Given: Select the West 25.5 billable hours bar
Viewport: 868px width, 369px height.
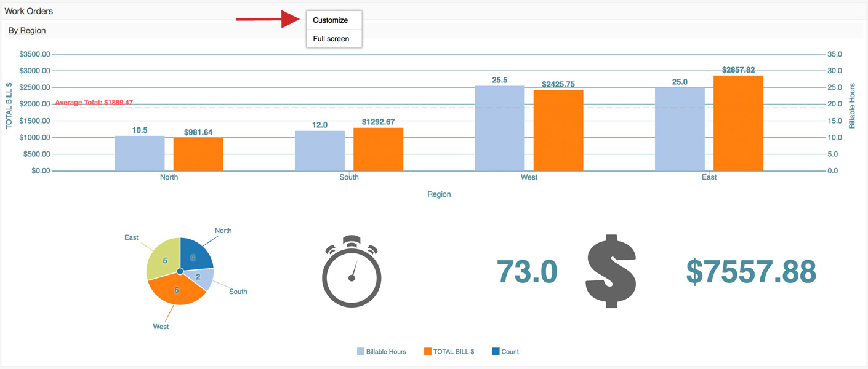Looking at the screenshot, I should tap(500, 129).
